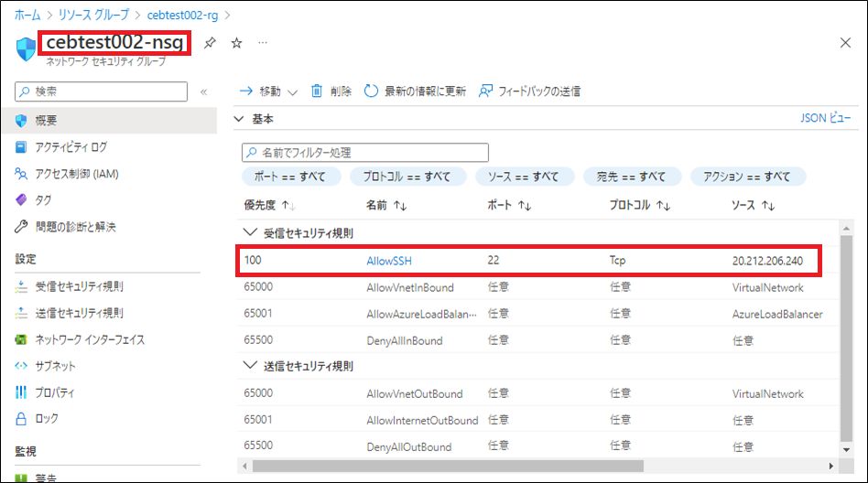Mark cebtest002-nsg as favorite with star icon
This screenshot has width=868, height=483.
click(237, 43)
